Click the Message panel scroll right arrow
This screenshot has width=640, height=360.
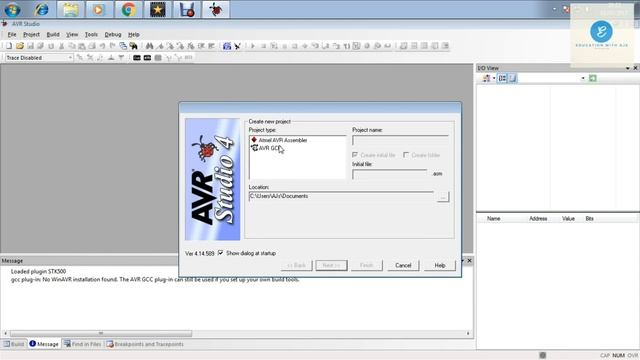point(468,333)
